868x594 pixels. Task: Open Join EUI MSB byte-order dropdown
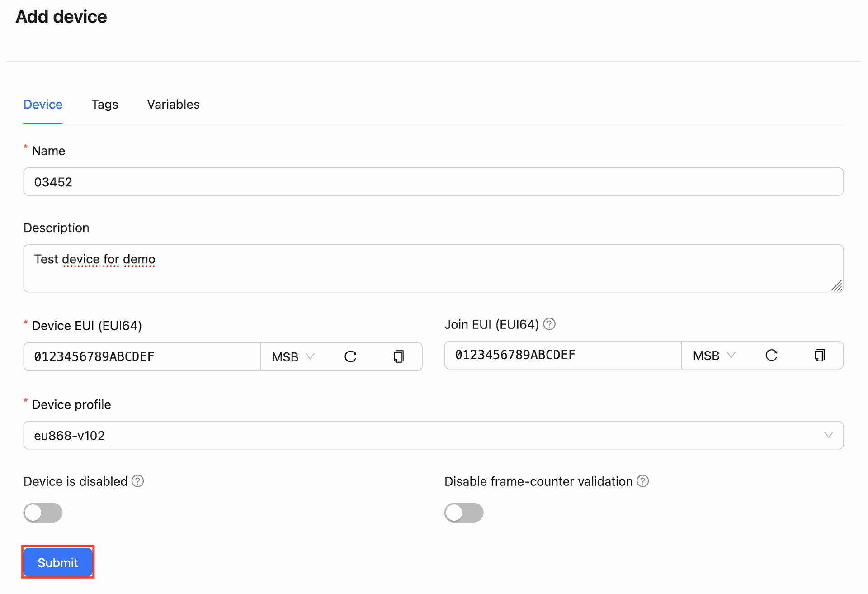click(714, 356)
